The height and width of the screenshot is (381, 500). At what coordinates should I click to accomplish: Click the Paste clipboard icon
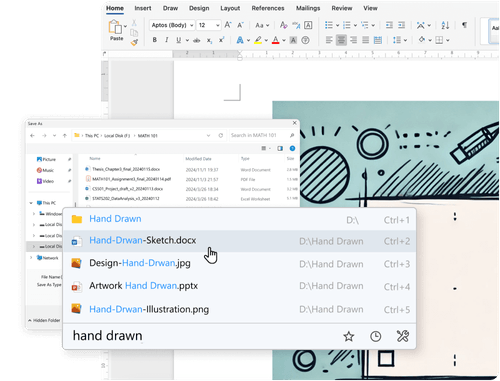pyautogui.click(x=115, y=27)
